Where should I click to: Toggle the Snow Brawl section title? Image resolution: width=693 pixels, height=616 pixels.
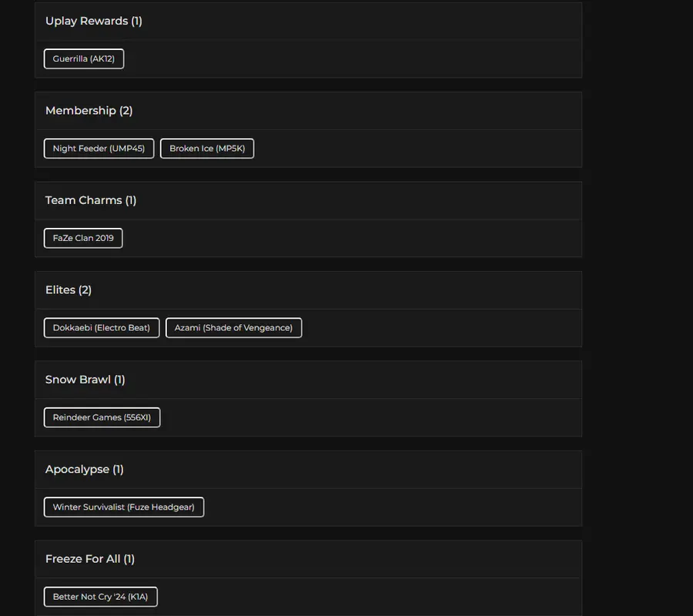click(x=78, y=380)
